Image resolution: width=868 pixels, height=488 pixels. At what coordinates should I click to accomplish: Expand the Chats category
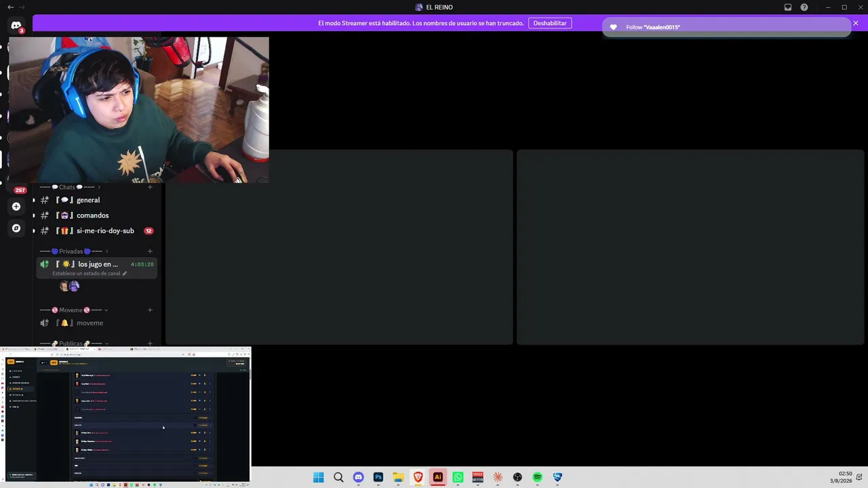click(71, 187)
